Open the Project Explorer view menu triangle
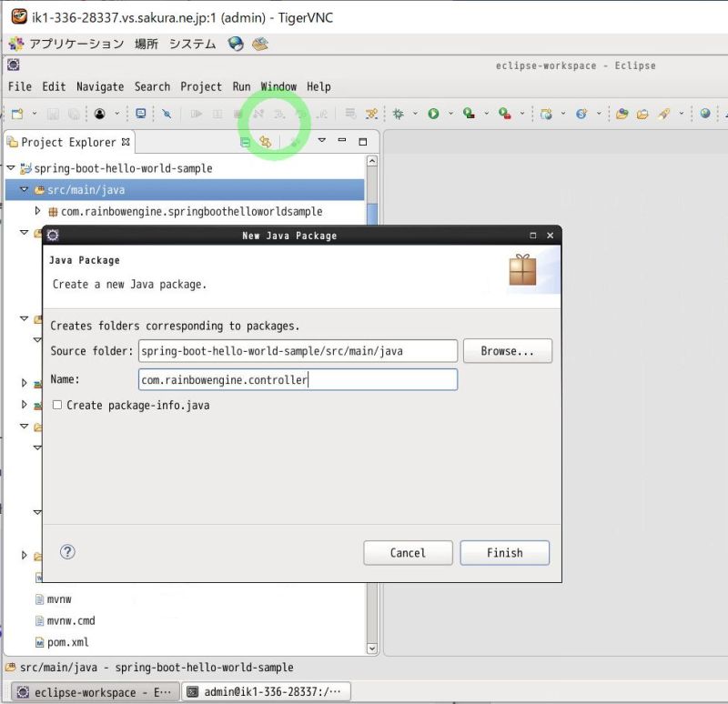 [x=323, y=142]
